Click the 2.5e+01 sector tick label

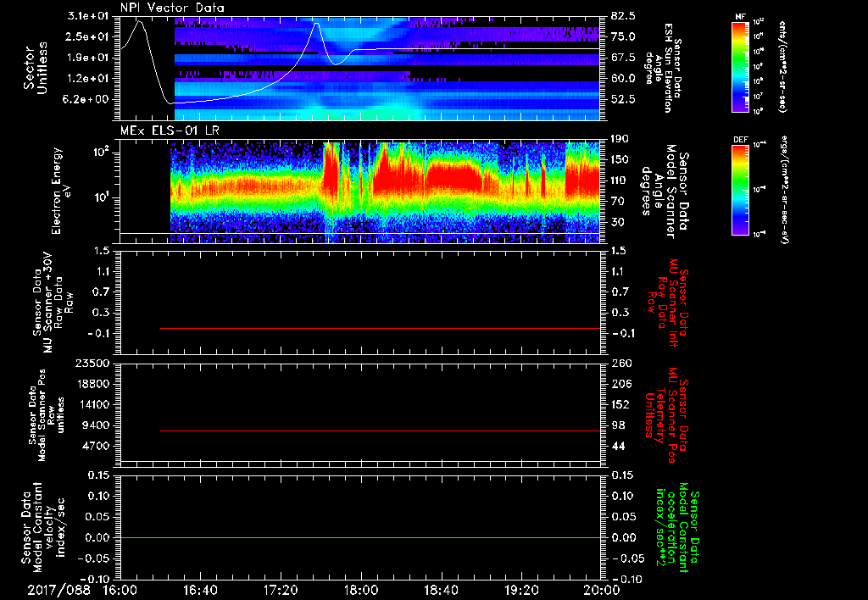87,36
